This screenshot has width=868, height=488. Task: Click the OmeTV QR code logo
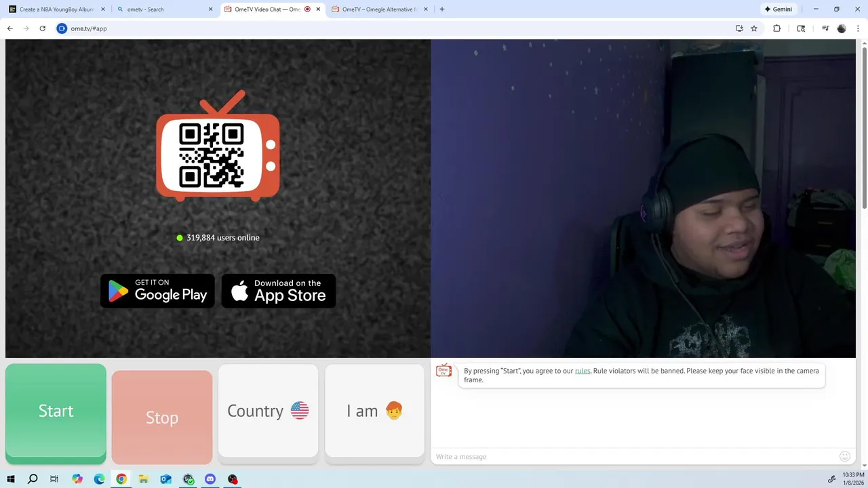click(x=218, y=146)
